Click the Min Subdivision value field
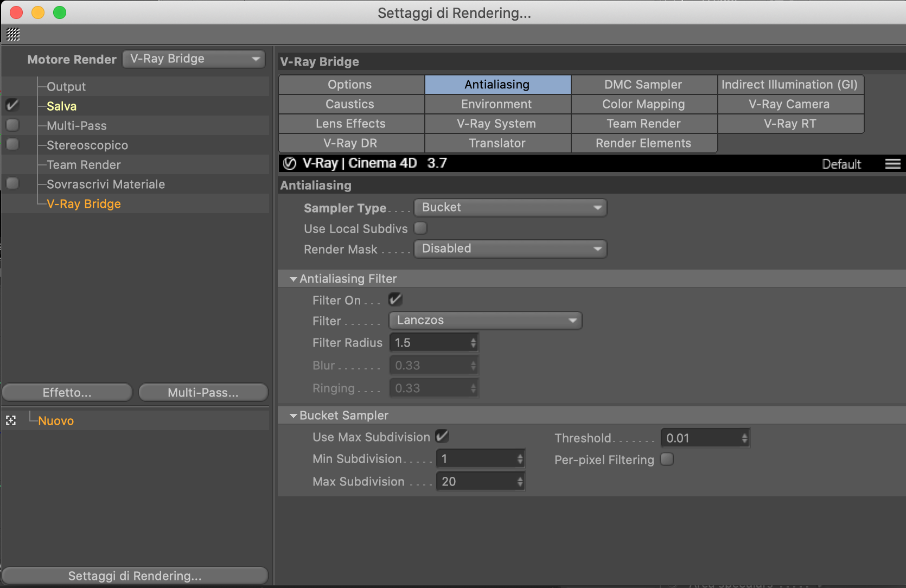Viewport: 906px width, 588px height. point(476,459)
